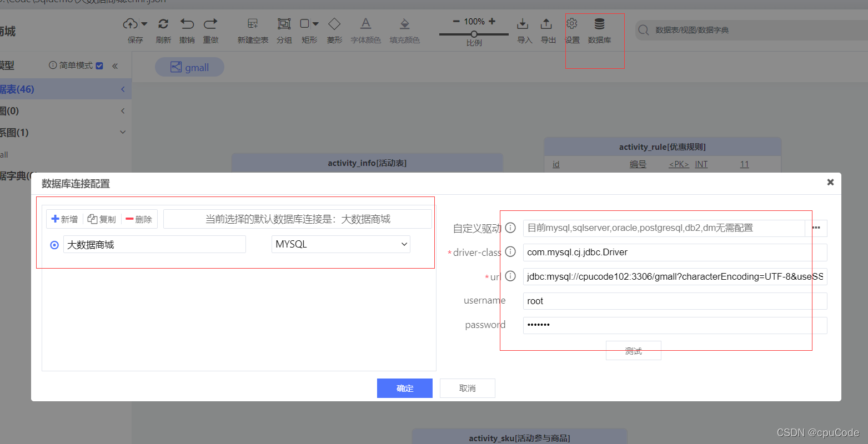Click the blue 确定 confirm button
The image size is (868, 444).
pyautogui.click(x=405, y=389)
